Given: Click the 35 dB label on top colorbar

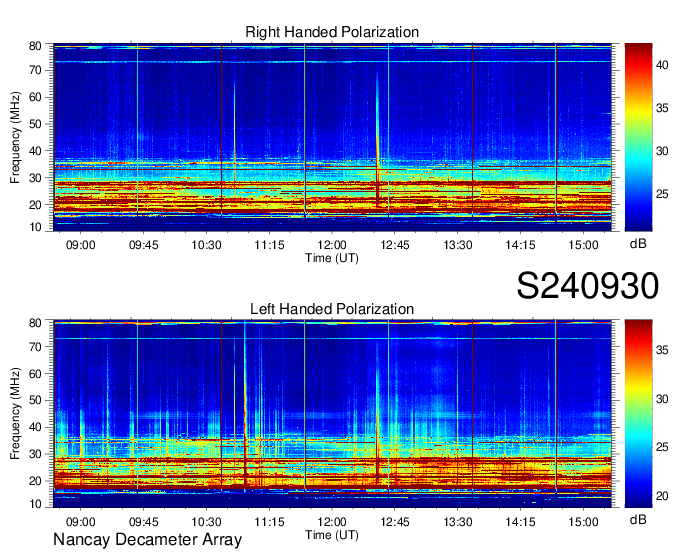Looking at the screenshot, I should (662, 108).
